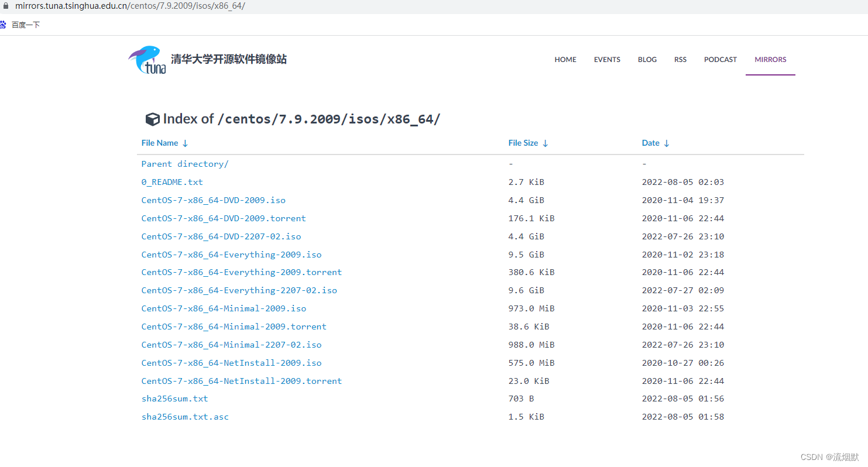
Task: Click the date 2022-08-05 01:56
Action: [683, 399]
